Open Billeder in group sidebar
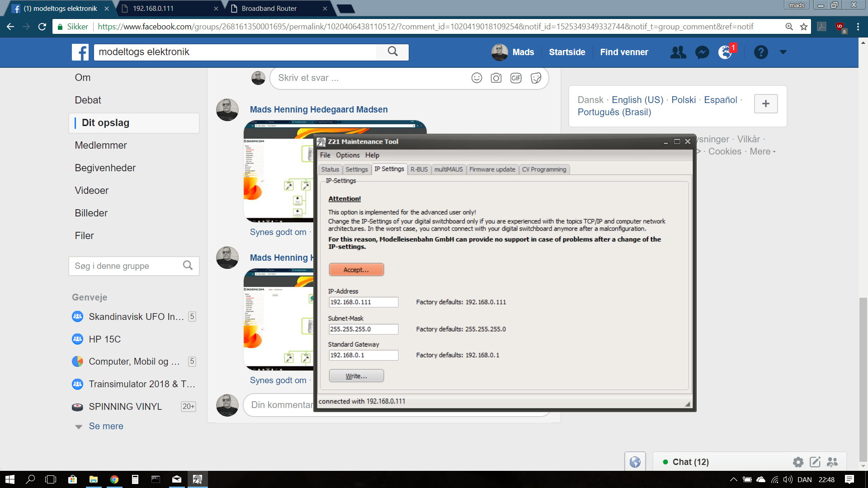Screen dimensions: 868x488 pyautogui.click(x=91, y=213)
